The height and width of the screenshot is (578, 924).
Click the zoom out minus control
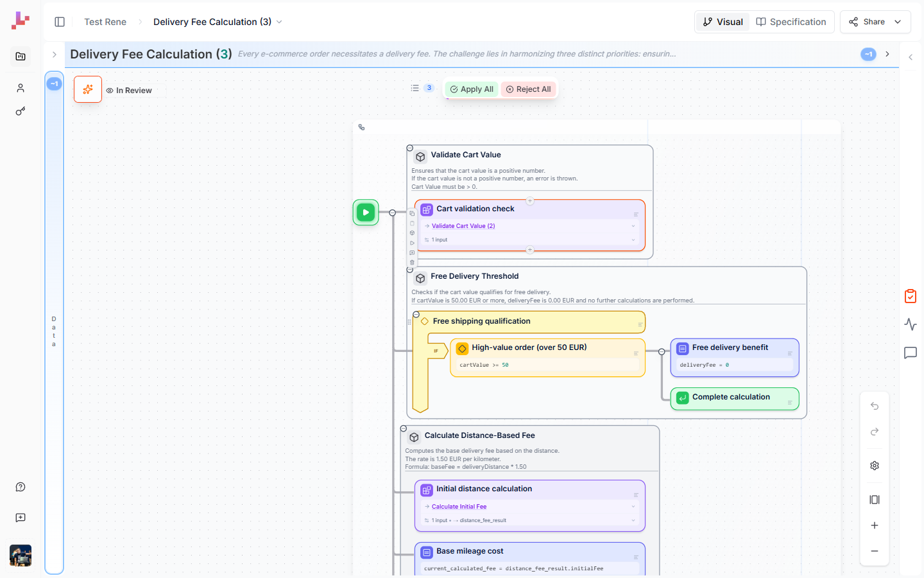pos(874,550)
